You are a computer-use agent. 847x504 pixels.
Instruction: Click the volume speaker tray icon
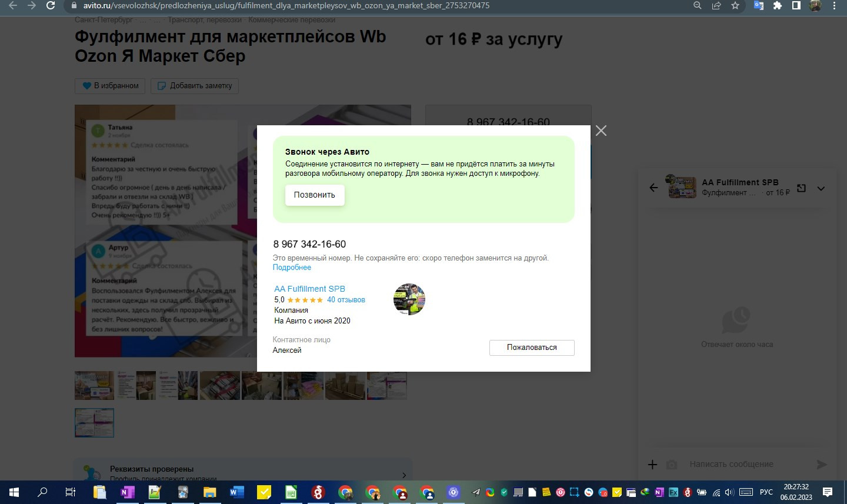729,492
